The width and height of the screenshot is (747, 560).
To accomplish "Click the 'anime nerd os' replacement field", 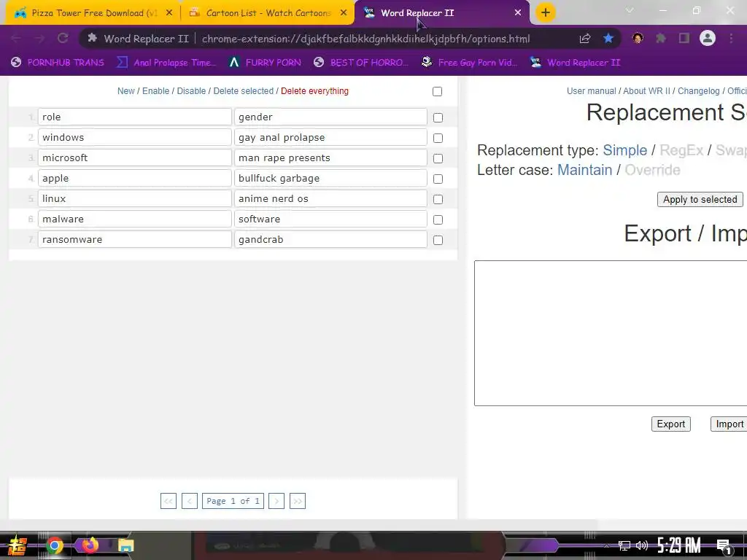I will point(330,198).
